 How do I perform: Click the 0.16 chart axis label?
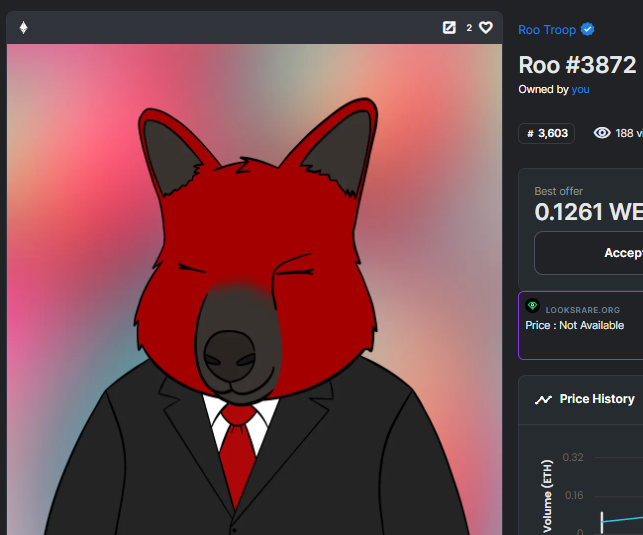coord(574,495)
